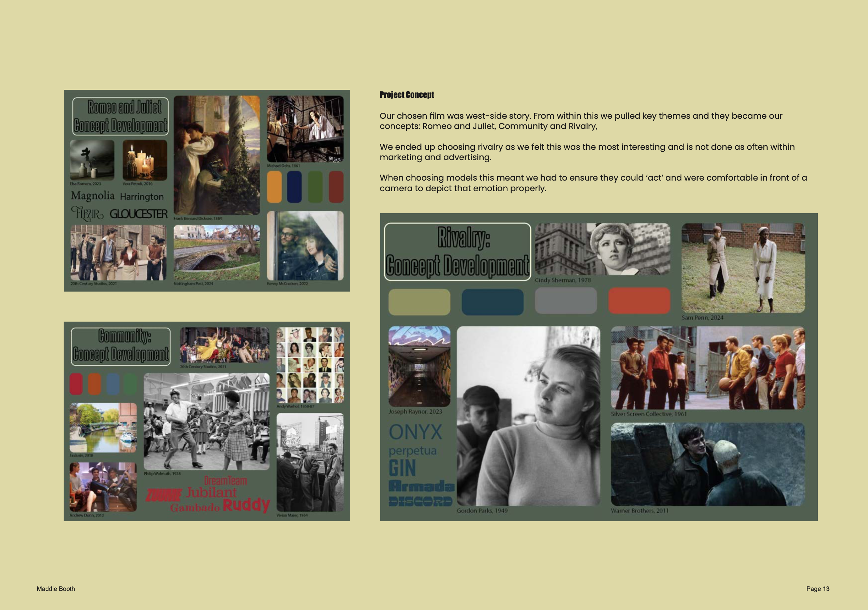Select the yellow dress street dance still
The width and height of the screenshot is (868, 610).
(x=225, y=345)
